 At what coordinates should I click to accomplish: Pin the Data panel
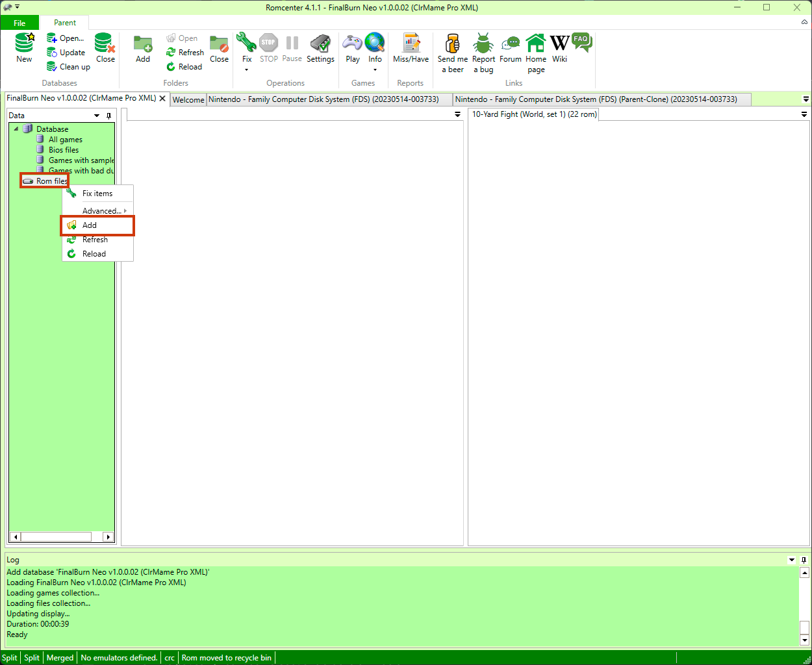pos(108,115)
